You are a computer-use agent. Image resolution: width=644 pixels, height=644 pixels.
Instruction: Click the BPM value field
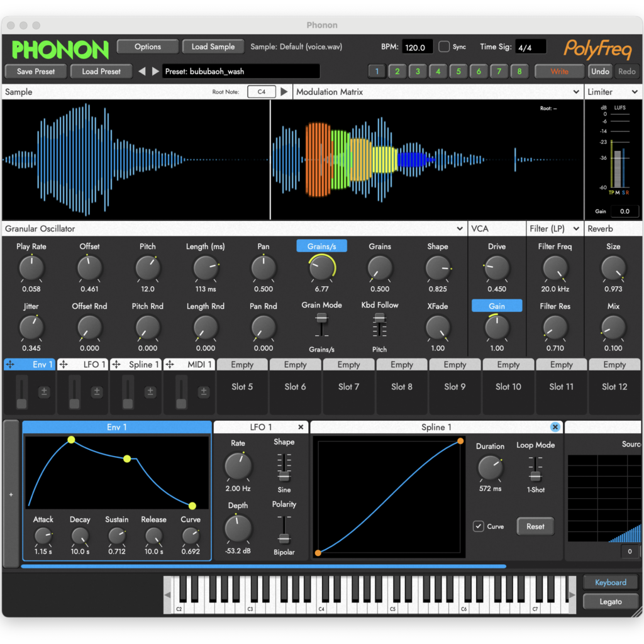point(418,47)
